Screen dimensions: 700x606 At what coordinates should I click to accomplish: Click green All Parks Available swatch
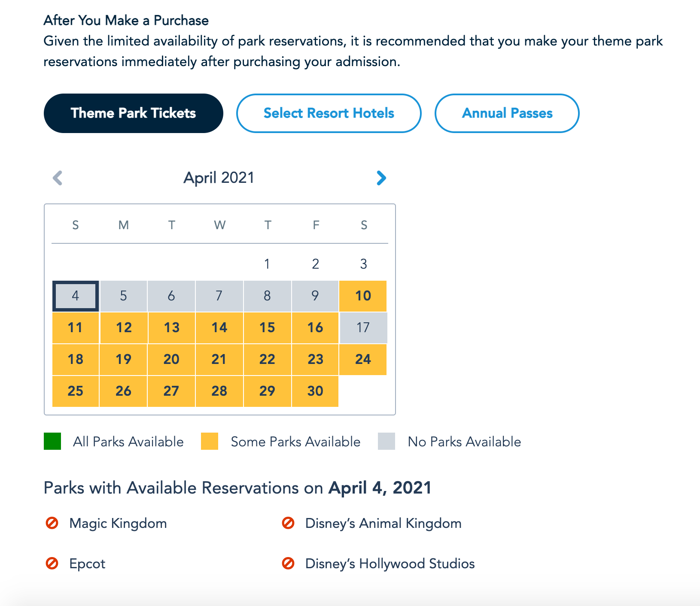pyautogui.click(x=52, y=442)
